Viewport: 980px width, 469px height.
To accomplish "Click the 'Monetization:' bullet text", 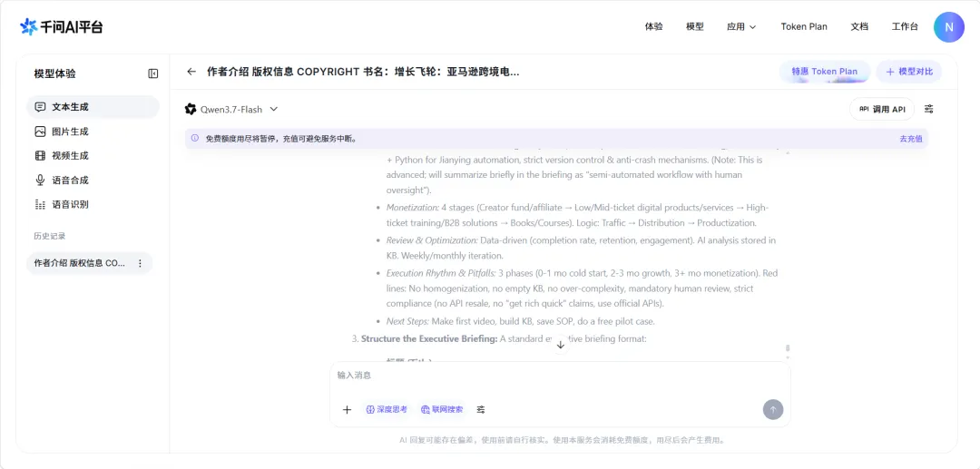I will click(413, 208).
